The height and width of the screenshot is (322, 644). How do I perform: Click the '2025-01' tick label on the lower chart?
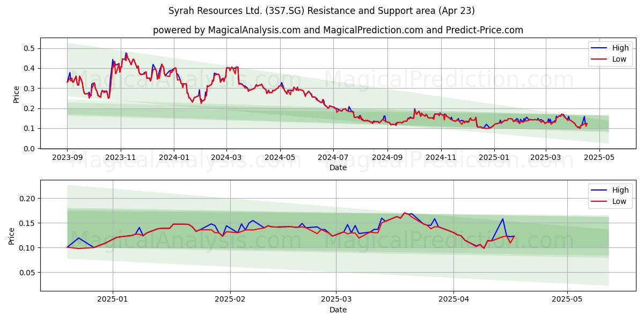[113, 301]
